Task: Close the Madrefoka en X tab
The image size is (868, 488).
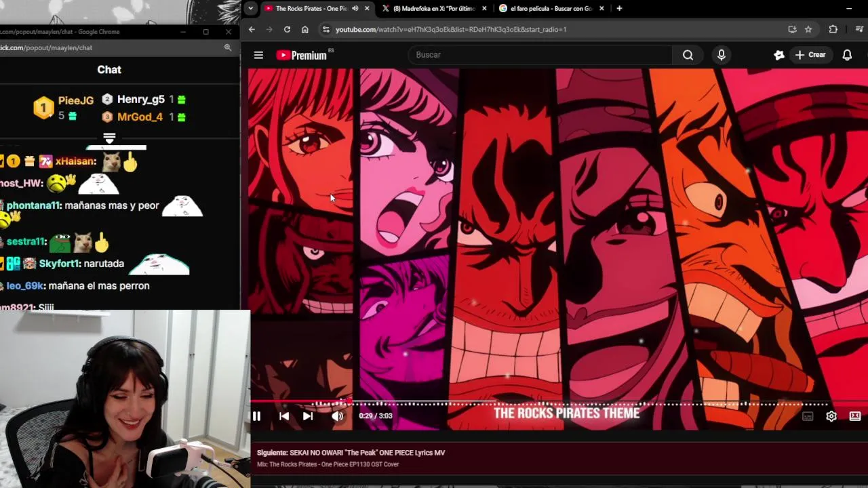Action: click(484, 8)
